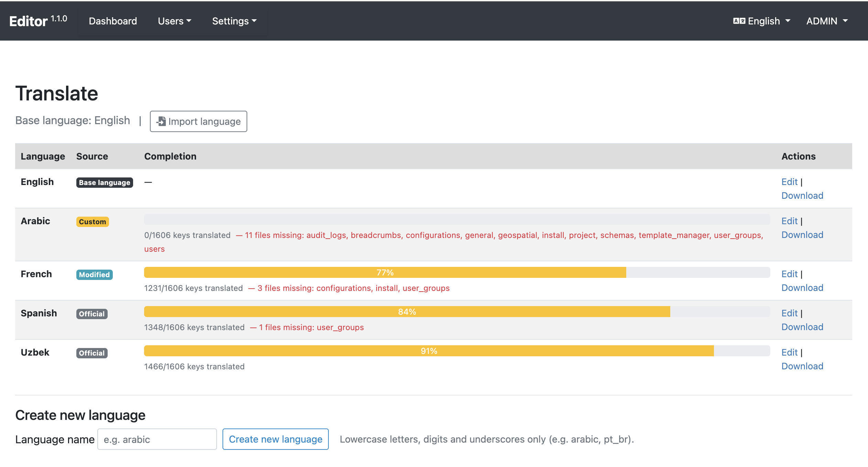
Task: Click the language translate icon beside English
Action: pos(739,21)
